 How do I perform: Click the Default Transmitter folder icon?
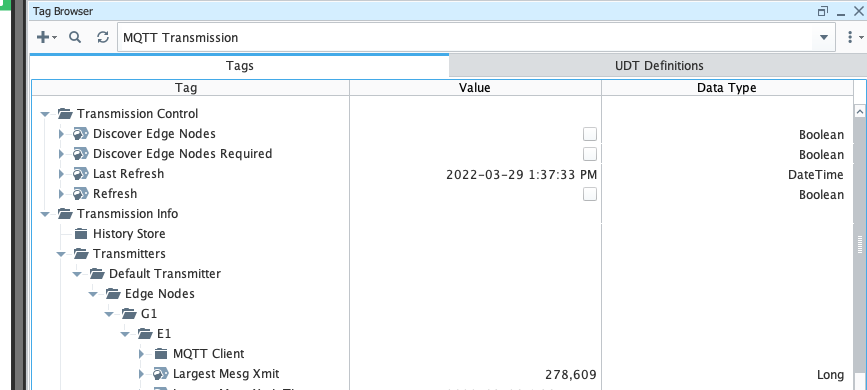[x=97, y=273]
